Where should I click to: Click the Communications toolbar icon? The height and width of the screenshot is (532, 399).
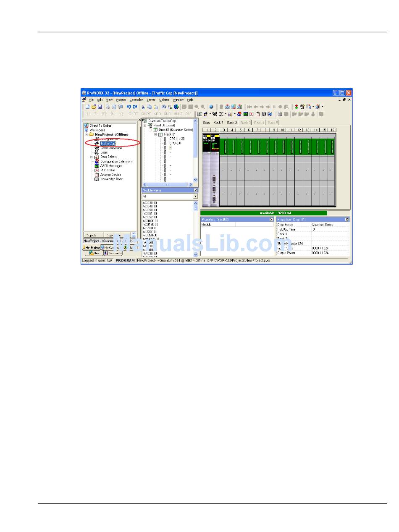[215, 114]
